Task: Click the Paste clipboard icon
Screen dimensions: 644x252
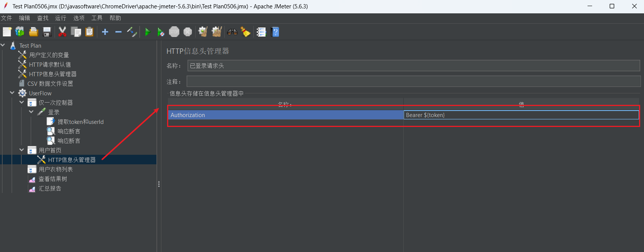Action: pos(89,32)
